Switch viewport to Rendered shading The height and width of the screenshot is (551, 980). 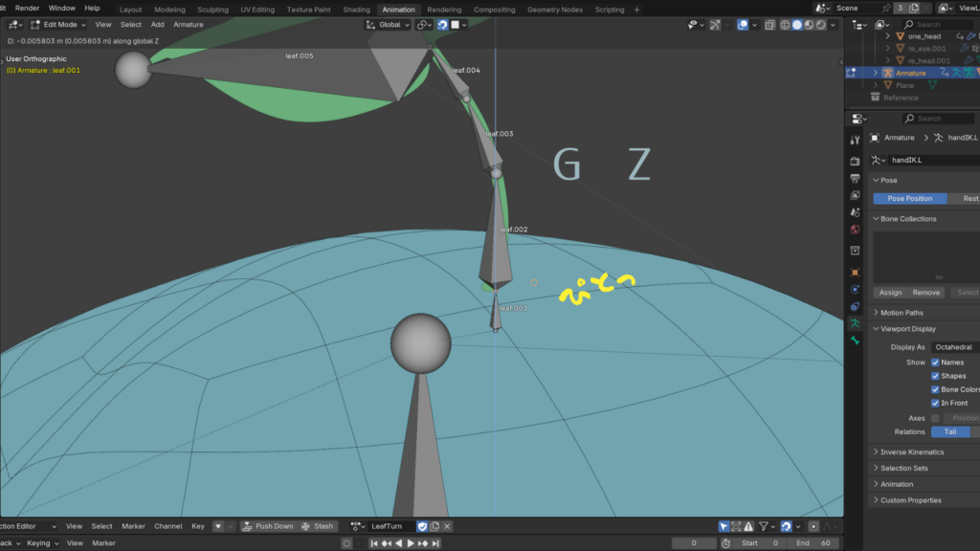click(820, 25)
